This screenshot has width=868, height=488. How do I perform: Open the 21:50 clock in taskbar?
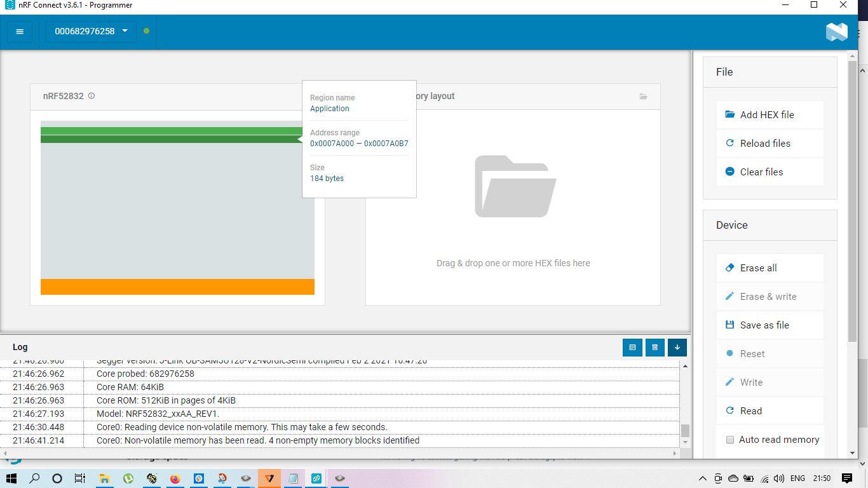(x=822, y=478)
